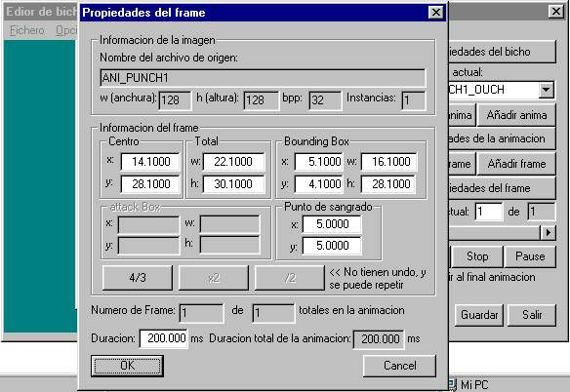570x392 pixels.
Task: Pause the animation playback
Action: [x=530, y=256]
